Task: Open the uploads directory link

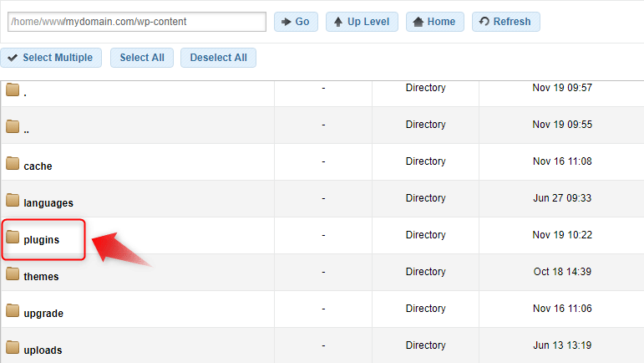Action: click(43, 350)
